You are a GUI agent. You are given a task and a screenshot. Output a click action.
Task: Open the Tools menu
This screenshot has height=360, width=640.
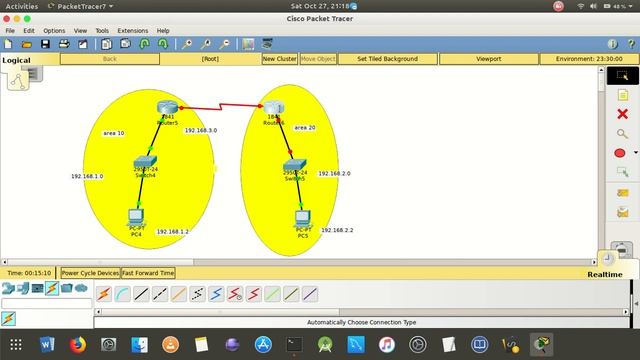click(x=102, y=31)
